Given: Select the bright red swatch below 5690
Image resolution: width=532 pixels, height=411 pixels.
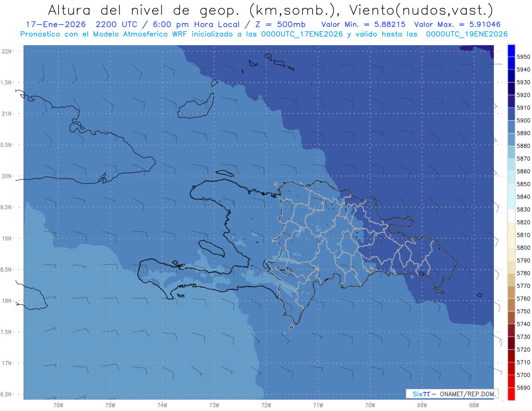Looking at the screenshot, I should (x=511, y=394).
